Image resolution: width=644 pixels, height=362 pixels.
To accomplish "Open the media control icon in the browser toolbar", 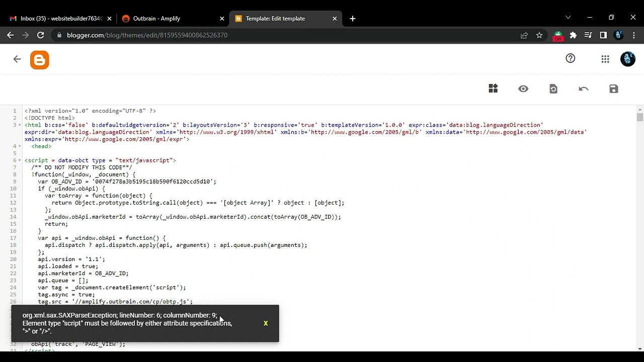I will (x=588, y=35).
